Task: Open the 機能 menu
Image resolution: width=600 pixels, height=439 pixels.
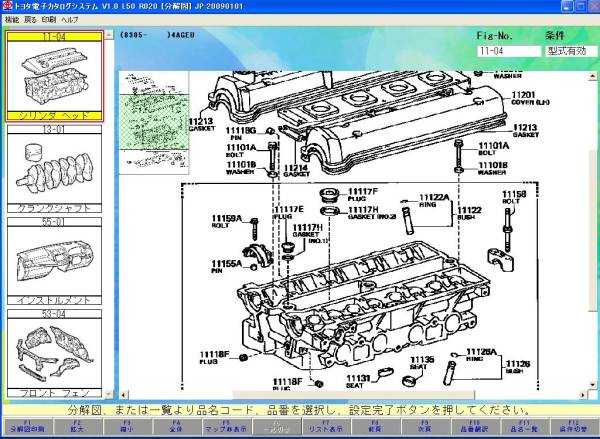Action: [12, 19]
